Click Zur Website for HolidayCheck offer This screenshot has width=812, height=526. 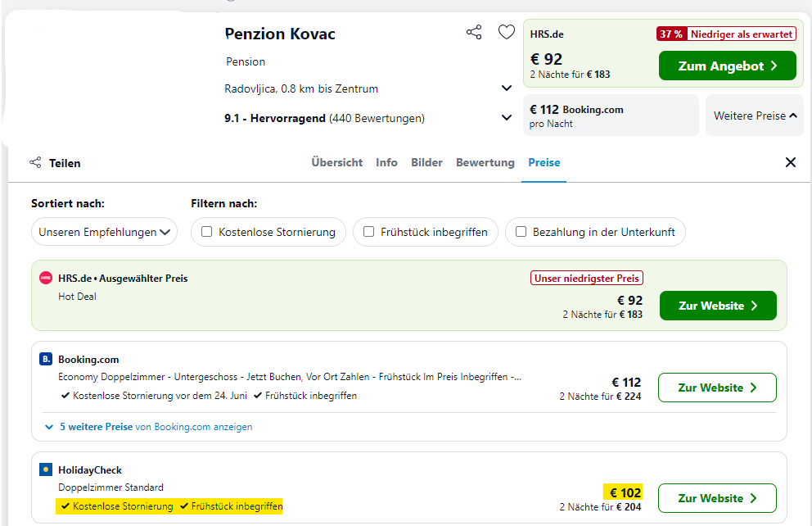(717, 498)
